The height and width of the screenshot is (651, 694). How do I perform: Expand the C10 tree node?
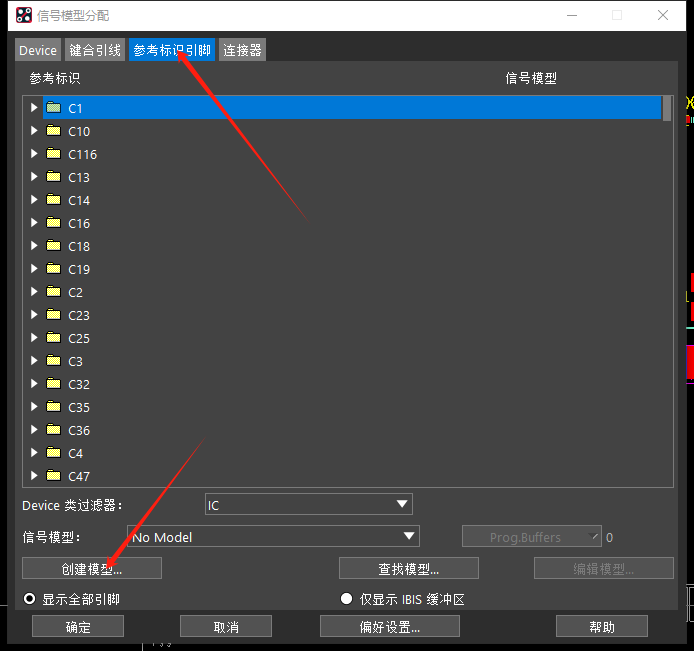tap(34, 131)
